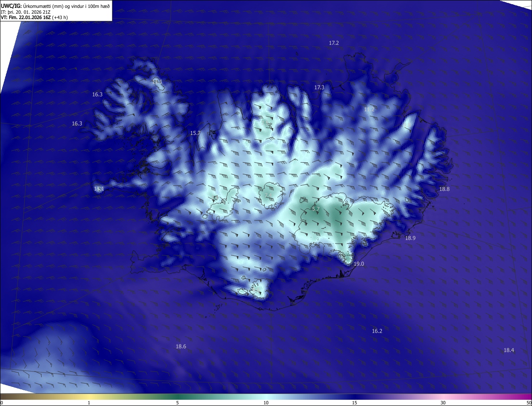Click the 15.7 value label

195,133
